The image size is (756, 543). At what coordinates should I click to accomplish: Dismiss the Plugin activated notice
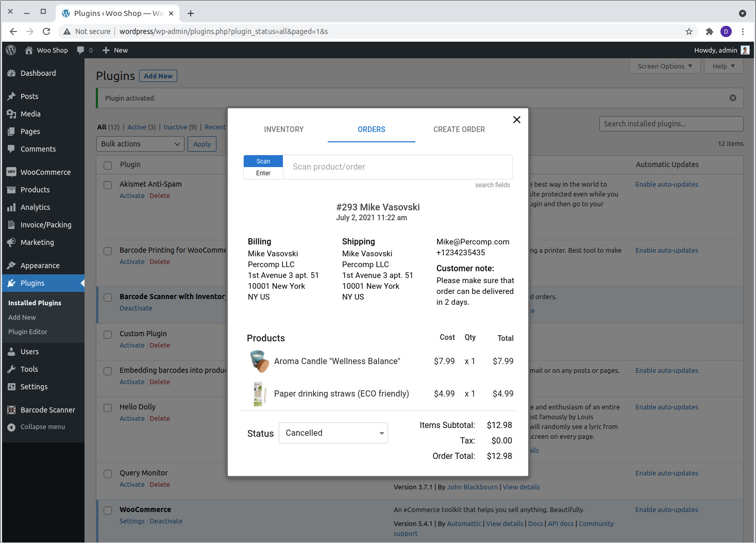[733, 98]
